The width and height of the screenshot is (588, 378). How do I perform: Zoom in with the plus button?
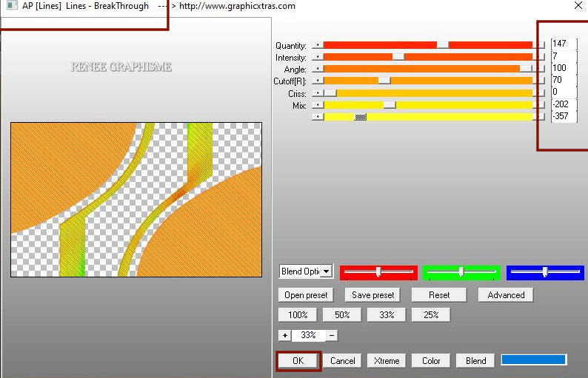pos(285,335)
